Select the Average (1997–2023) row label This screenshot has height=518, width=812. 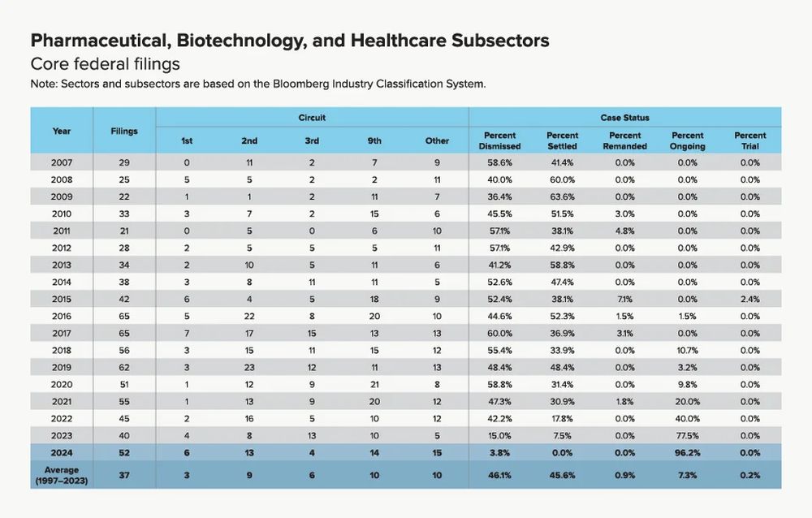[x=62, y=474]
